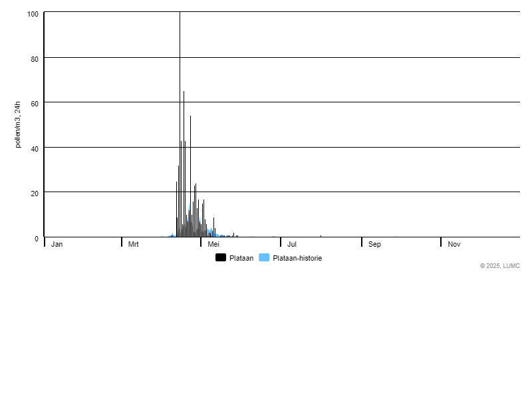Click the blue Plataan-historie legend swatch
The height and width of the screenshot is (399, 532).
click(x=264, y=258)
